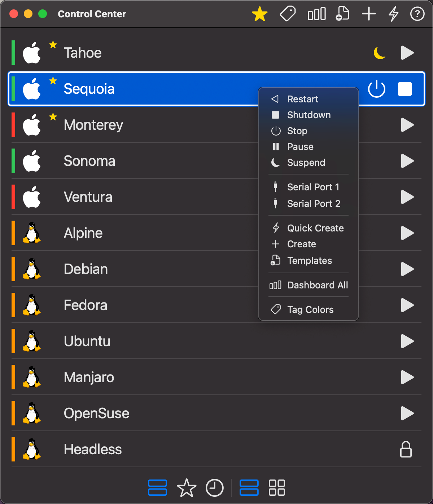433x504 pixels.
Task: Open the Help question mark icon
Action: coord(417,14)
